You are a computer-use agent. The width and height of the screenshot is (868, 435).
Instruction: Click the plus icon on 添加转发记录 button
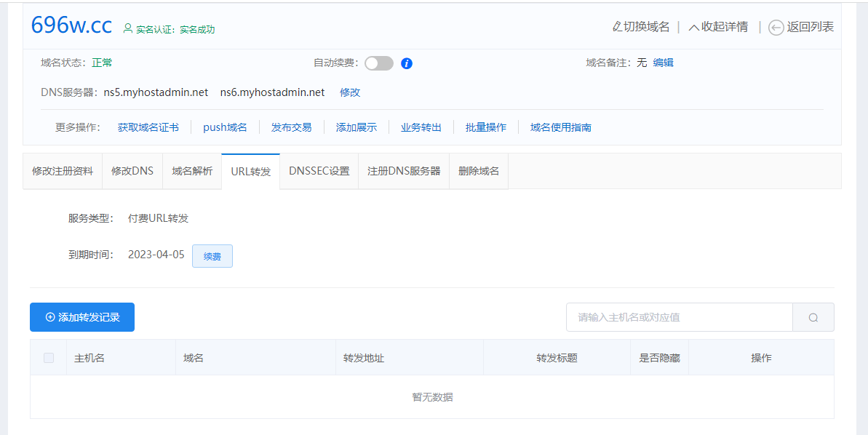[49, 317]
